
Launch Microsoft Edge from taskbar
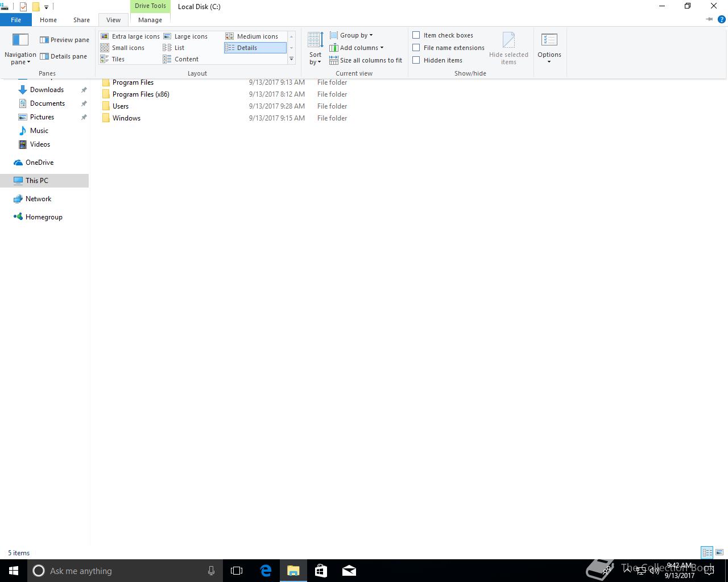266,571
